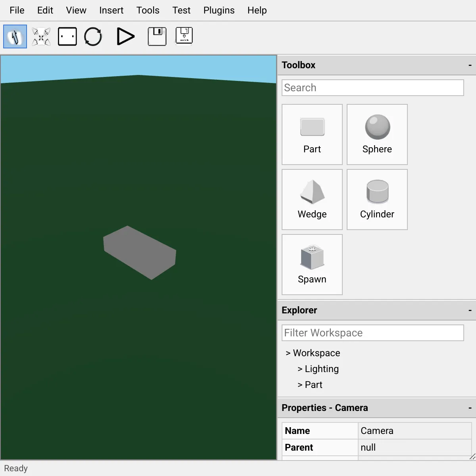Minimize the Properties - Camera panel

point(470,408)
